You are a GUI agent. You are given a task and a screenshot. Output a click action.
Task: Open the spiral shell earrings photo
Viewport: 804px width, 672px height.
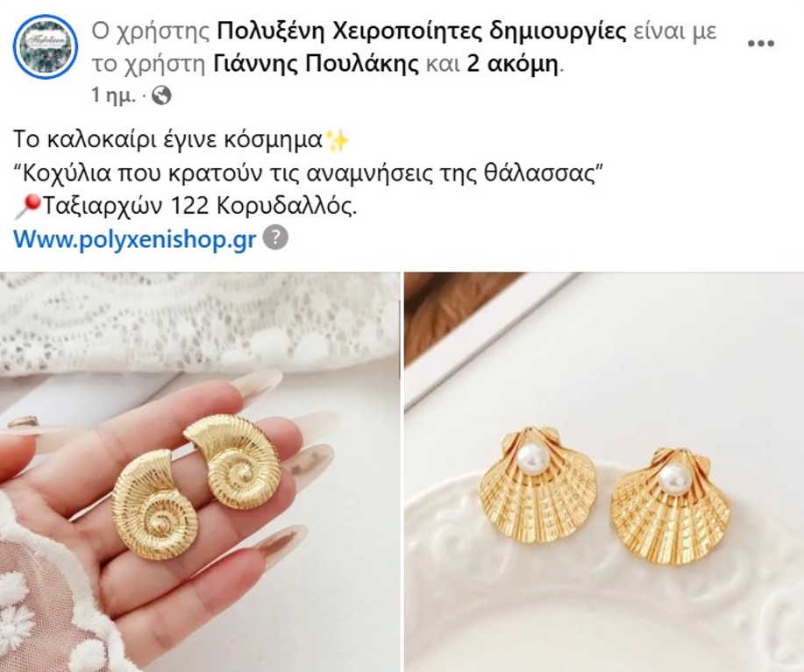(x=199, y=472)
